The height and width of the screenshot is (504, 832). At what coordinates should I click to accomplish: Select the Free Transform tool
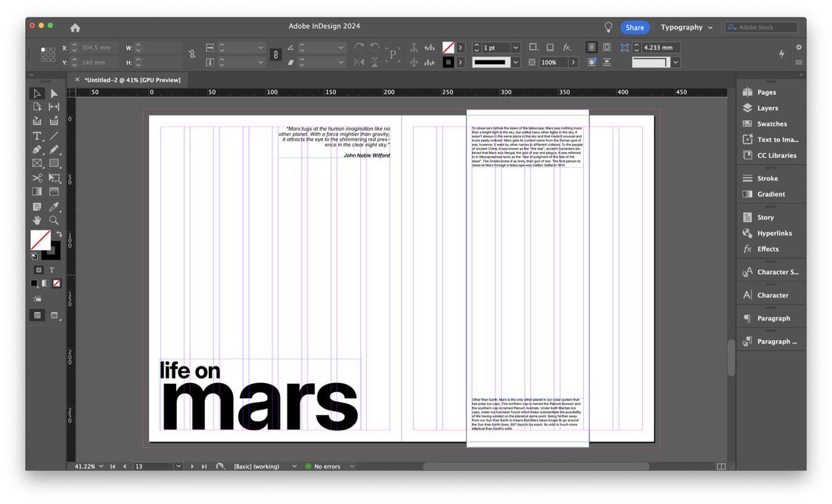click(x=54, y=178)
